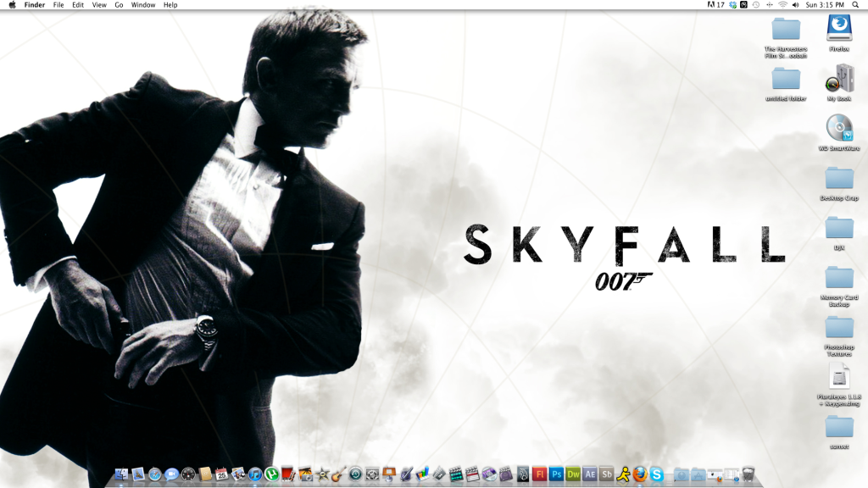Image resolution: width=868 pixels, height=488 pixels.
Task: Select the WD SmartWare disc icon
Action: coord(839,128)
